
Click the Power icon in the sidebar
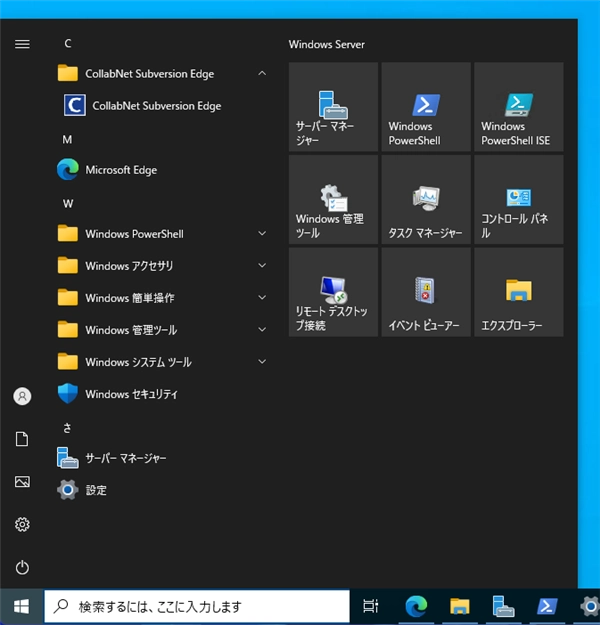click(22, 567)
